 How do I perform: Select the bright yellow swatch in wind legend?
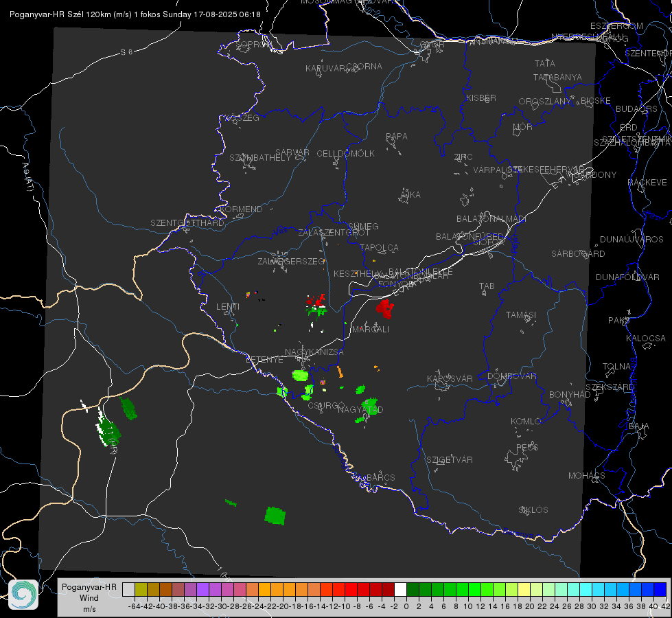point(524,589)
